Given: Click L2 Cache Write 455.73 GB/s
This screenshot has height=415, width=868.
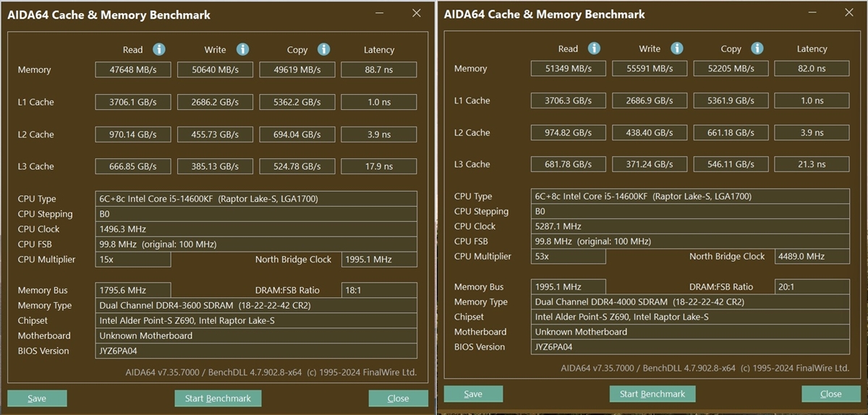Looking at the screenshot, I should point(216,134).
